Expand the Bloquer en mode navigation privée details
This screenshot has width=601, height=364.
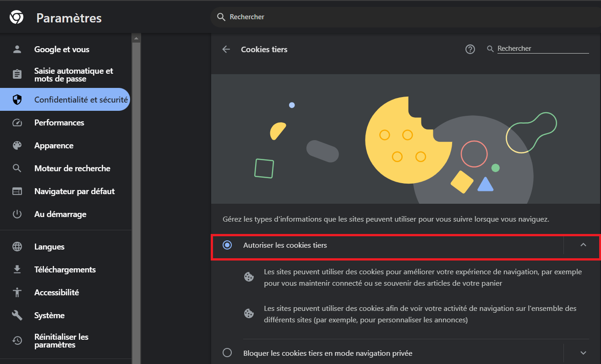point(583,353)
